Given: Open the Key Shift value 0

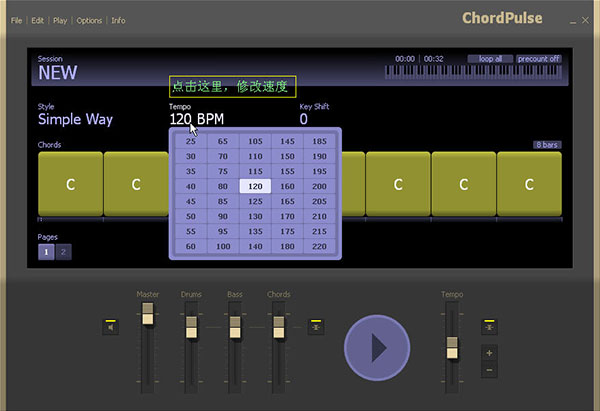Looking at the screenshot, I should [304, 119].
